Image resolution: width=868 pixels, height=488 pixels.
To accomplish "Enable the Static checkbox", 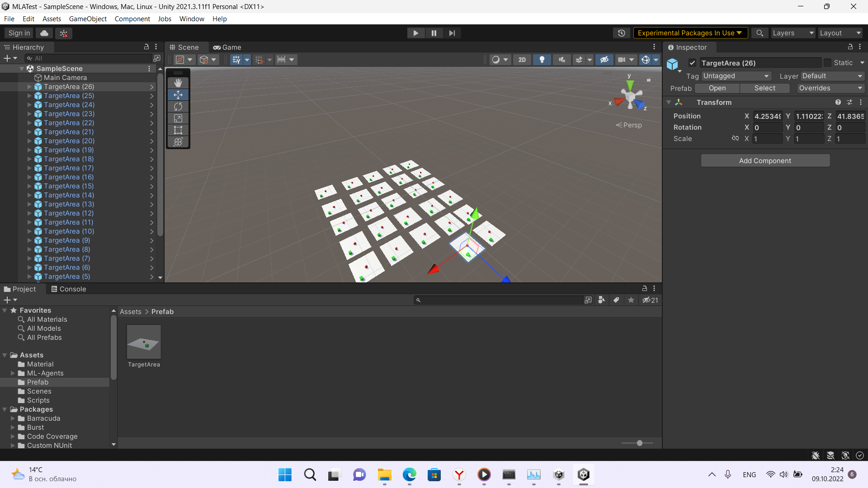I will 827,63.
